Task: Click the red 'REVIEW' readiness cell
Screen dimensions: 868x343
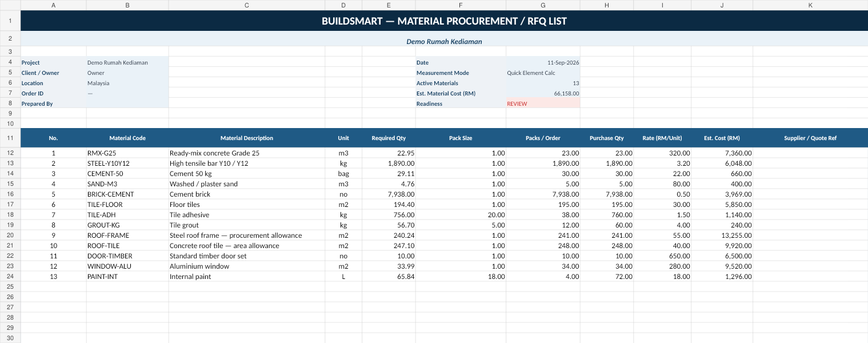Action: point(543,103)
